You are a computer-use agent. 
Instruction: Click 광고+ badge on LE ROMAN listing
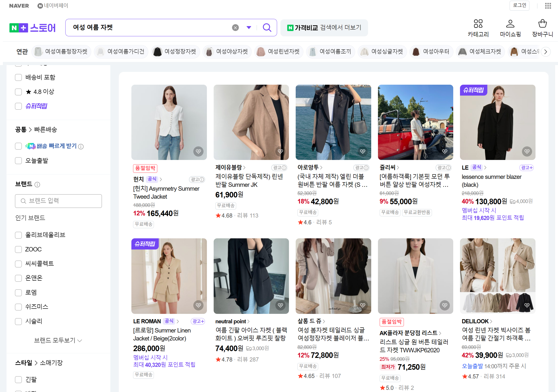coord(198,321)
